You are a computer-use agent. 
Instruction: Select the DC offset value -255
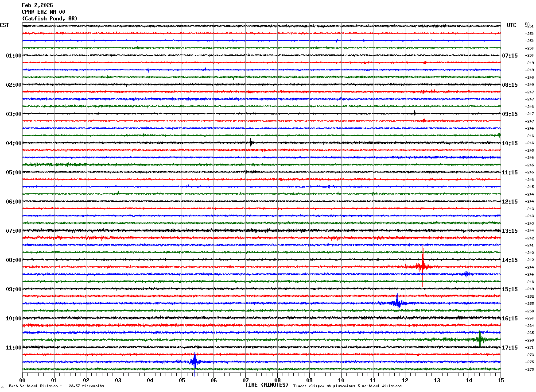click(529, 304)
